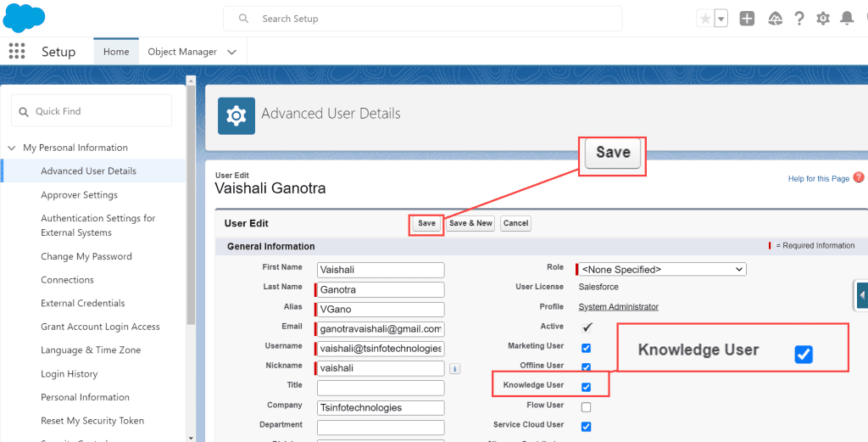Click the Quick Find magnifier icon

point(23,111)
